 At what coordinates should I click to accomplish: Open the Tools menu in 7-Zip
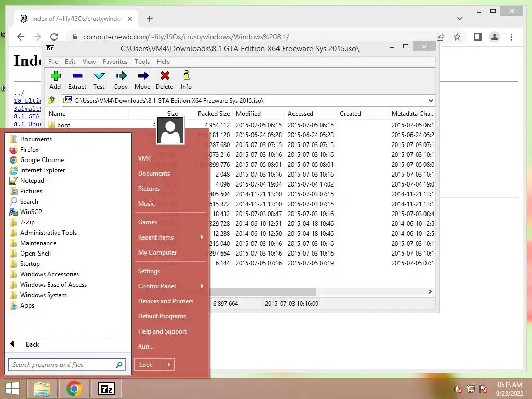click(142, 62)
